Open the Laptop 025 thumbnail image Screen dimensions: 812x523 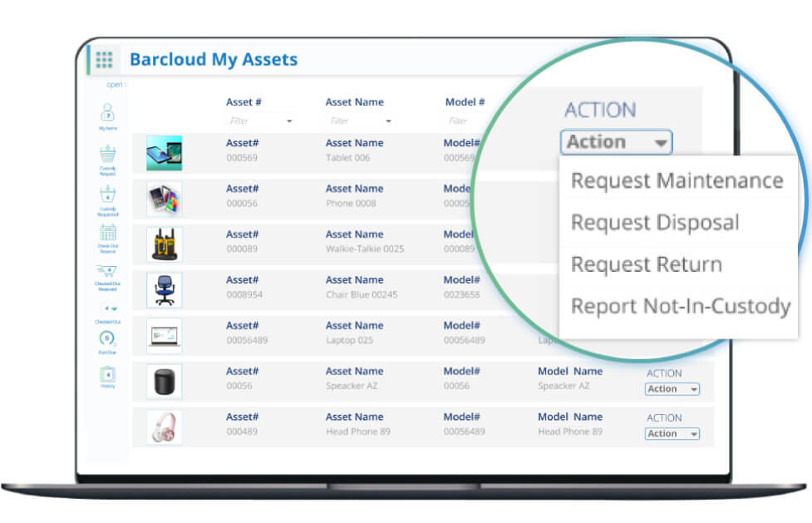tap(165, 336)
